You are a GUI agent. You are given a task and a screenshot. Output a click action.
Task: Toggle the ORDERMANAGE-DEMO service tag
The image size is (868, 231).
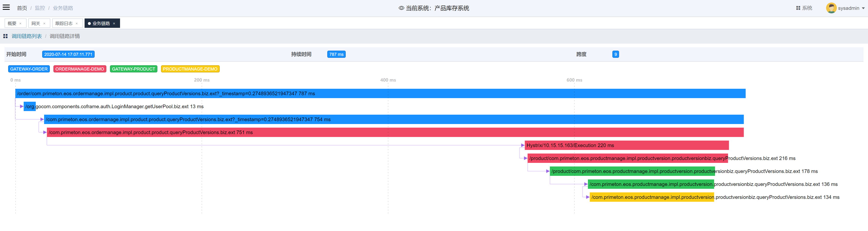(80, 69)
